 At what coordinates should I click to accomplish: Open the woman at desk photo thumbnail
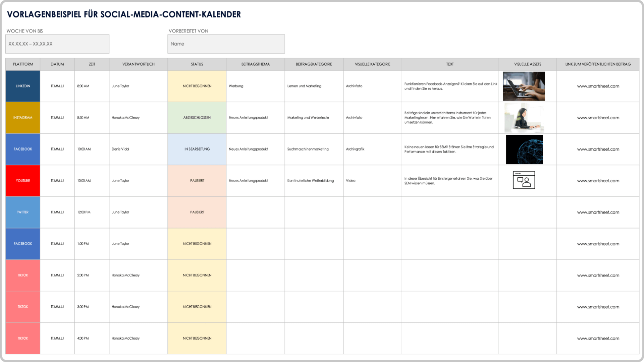(x=524, y=118)
